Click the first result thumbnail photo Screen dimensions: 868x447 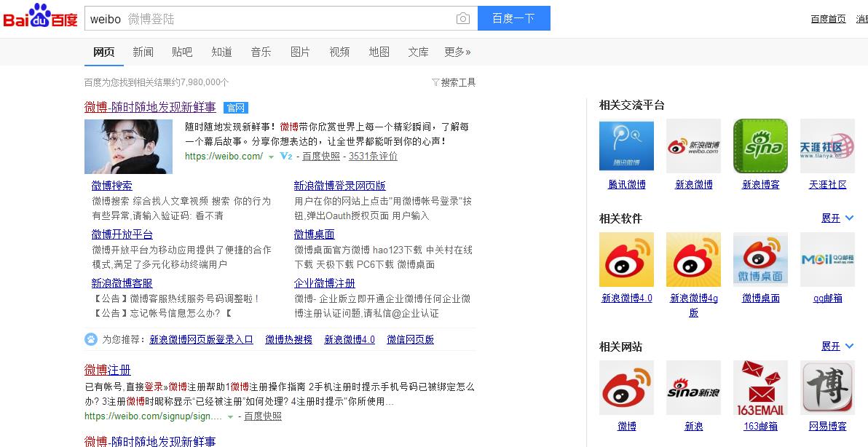tap(128, 146)
